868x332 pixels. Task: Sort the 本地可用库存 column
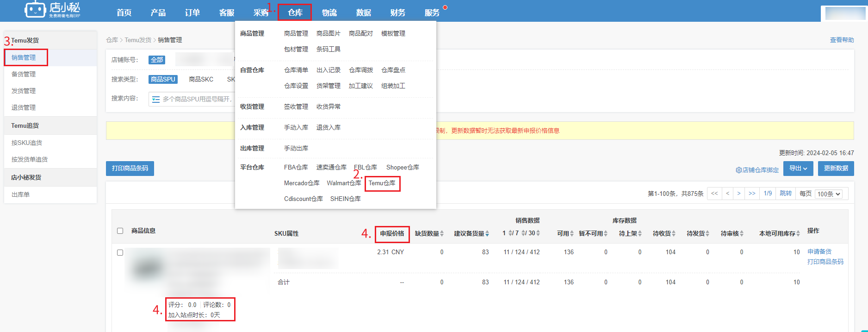tap(798, 233)
